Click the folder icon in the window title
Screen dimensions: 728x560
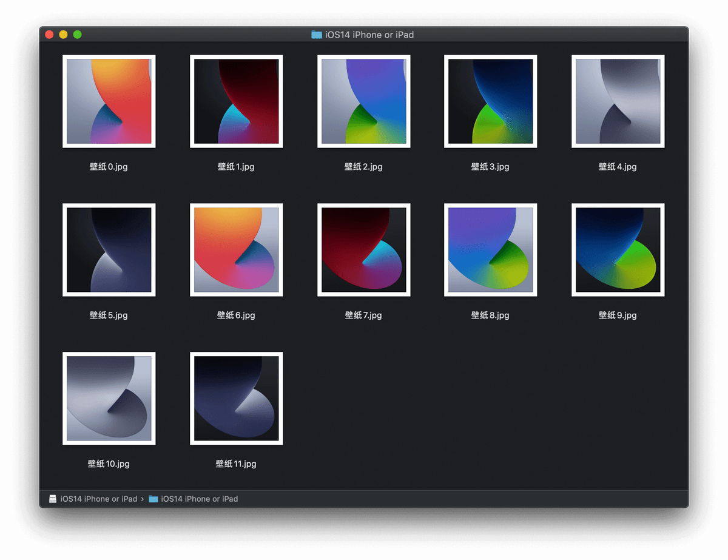click(x=317, y=35)
